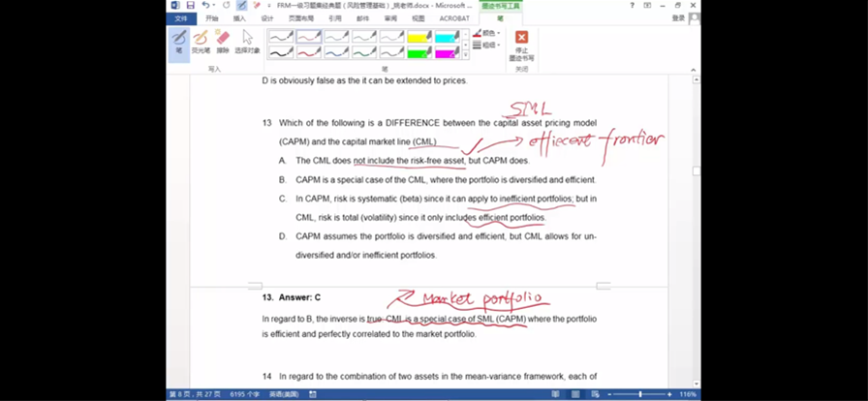
Task: Save the document from Quick Access Toolbar
Action: tap(191, 5)
